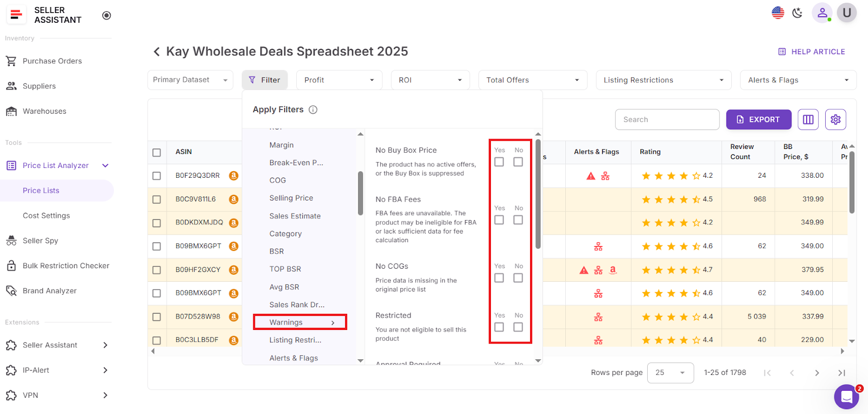Go to next page of results

[x=816, y=373]
